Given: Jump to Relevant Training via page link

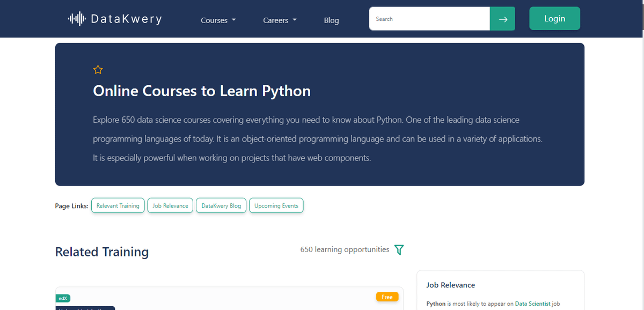Looking at the screenshot, I should click(118, 205).
